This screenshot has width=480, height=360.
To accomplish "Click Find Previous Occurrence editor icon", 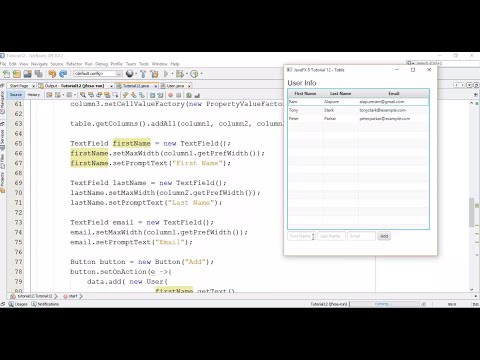I will [x=91, y=95].
